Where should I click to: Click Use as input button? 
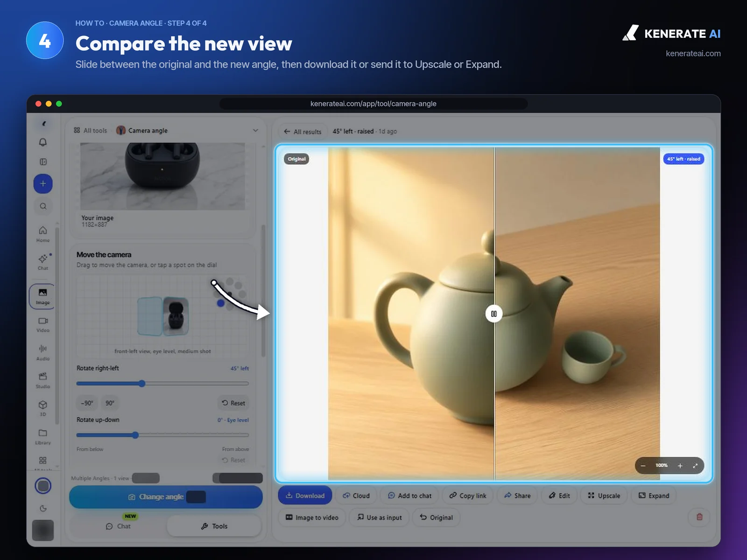click(379, 518)
